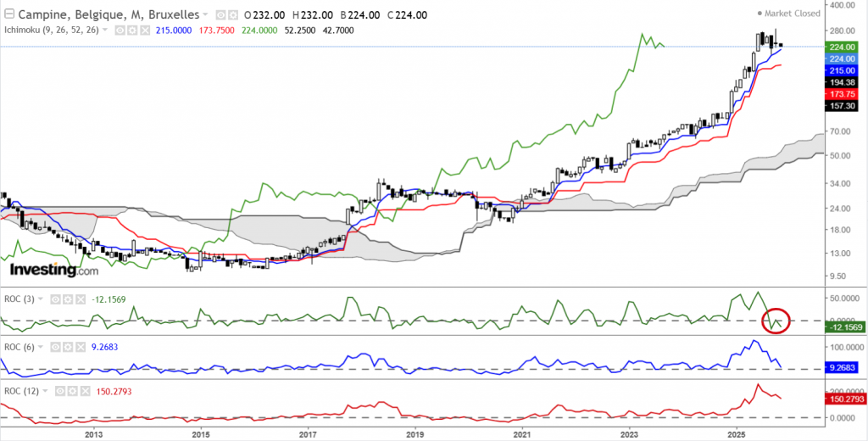The width and height of the screenshot is (868, 441).
Task: Open settings gear for Campine main series
Action: coord(232,14)
